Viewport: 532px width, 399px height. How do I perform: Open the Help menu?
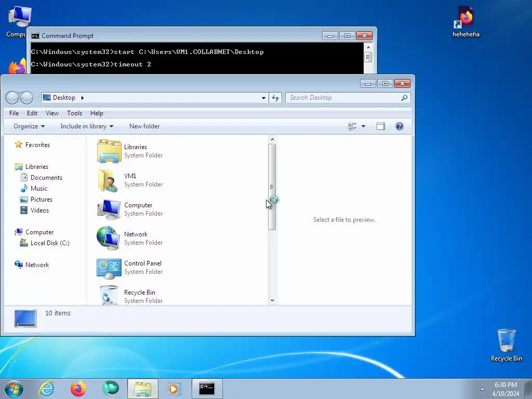coord(97,113)
